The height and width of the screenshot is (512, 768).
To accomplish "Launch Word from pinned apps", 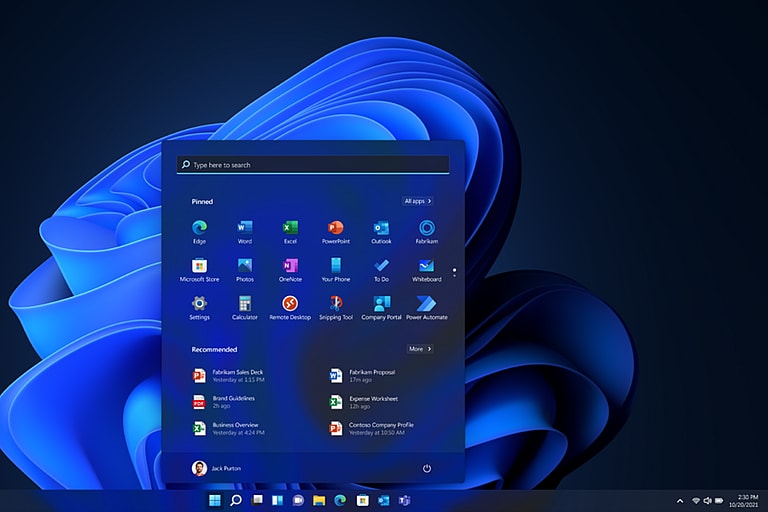I will coord(245,229).
